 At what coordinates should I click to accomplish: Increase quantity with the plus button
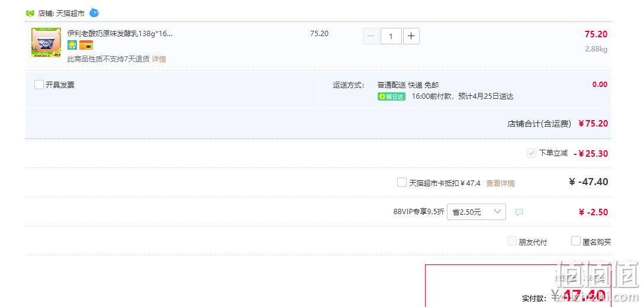(411, 36)
